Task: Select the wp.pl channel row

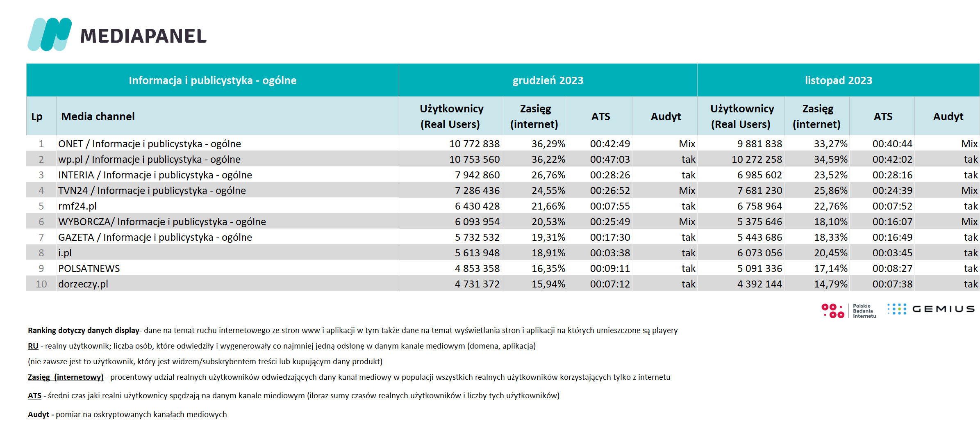Action: [x=503, y=159]
